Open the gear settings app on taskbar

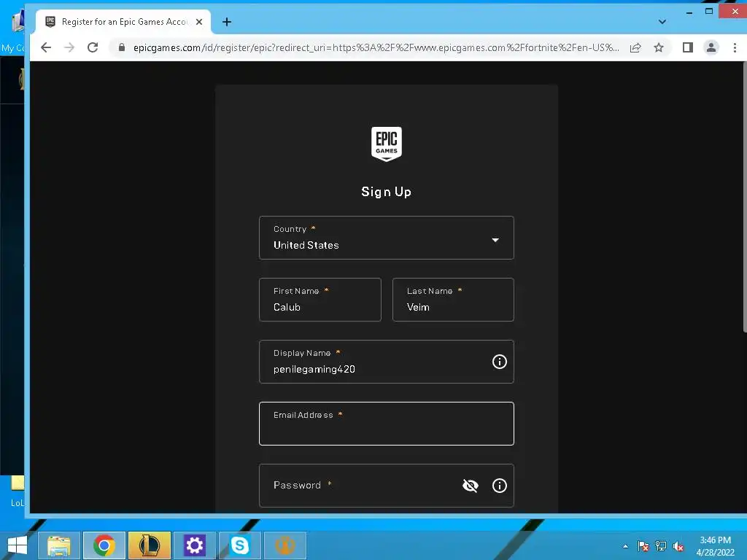194,545
